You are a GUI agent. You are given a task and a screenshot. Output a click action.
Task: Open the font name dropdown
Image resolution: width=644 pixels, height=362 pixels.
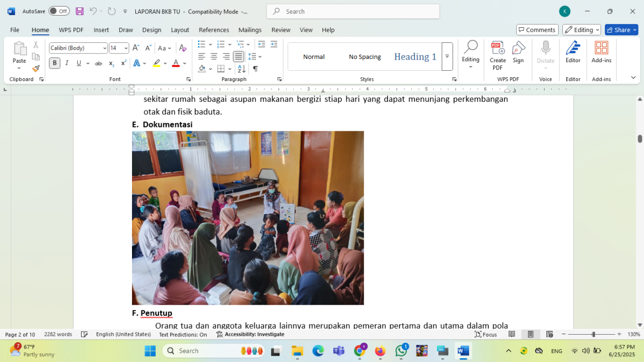point(104,48)
